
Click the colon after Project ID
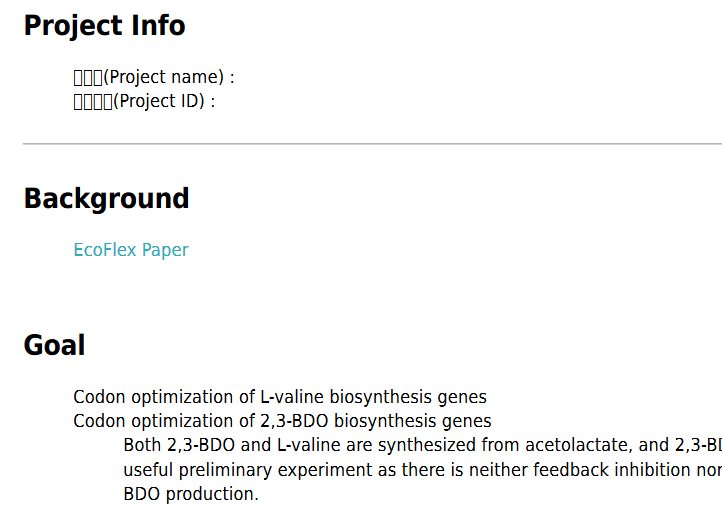pyautogui.click(x=213, y=102)
